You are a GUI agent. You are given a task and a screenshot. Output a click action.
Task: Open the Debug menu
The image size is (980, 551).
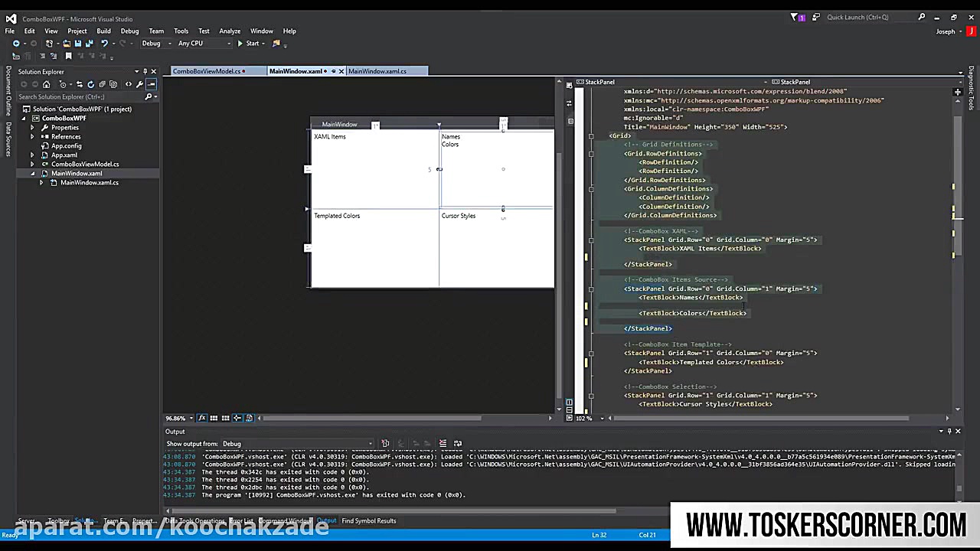click(129, 31)
